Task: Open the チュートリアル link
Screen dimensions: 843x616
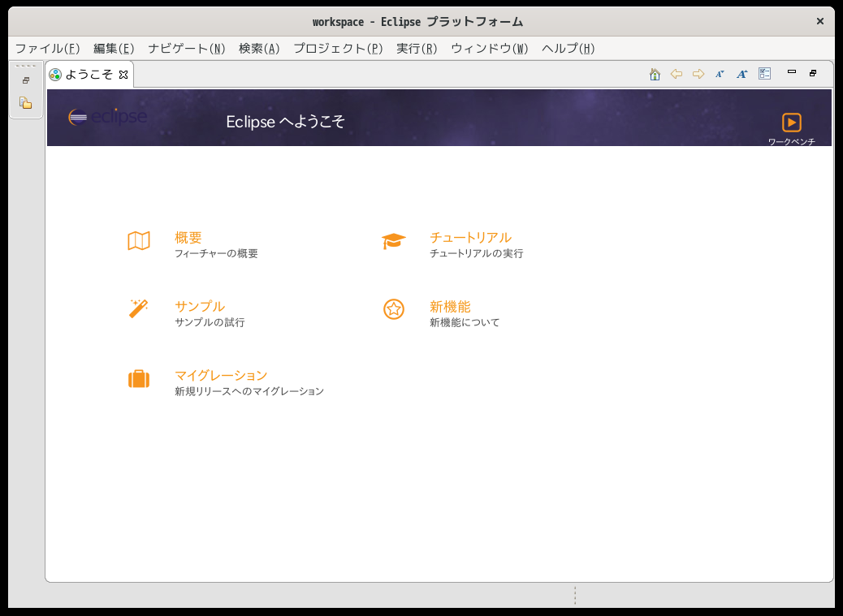Action: click(x=470, y=237)
